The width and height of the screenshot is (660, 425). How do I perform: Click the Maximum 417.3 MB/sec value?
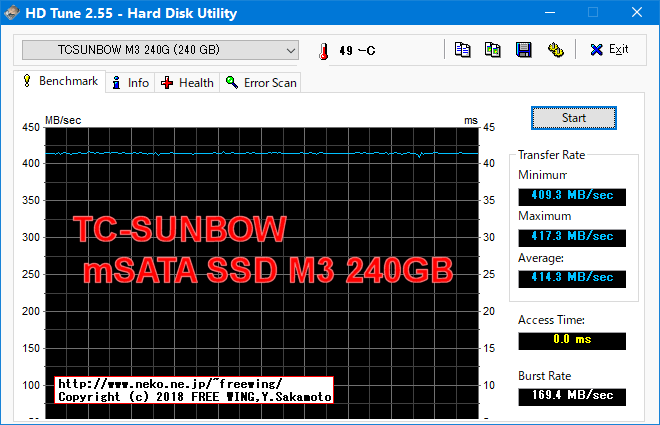(x=572, y=238)
